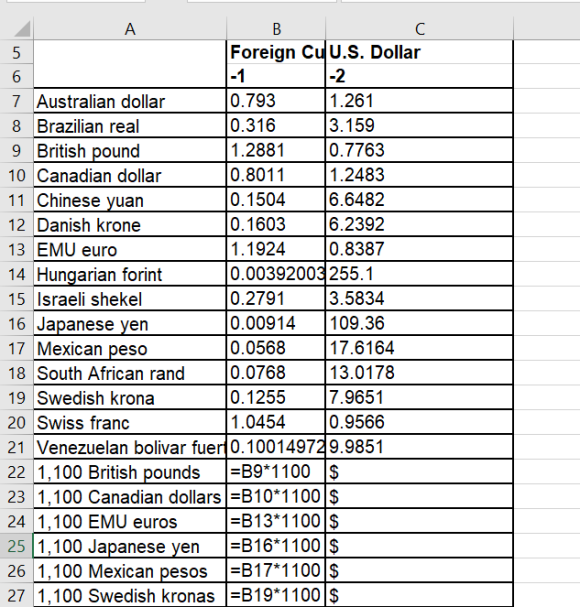Select row 5 header
The image size is (580, 607).
click(x=16, y=52)
